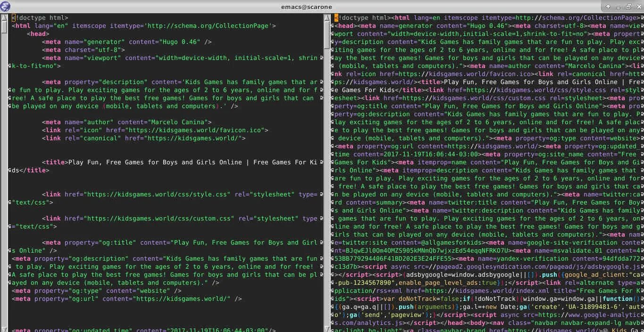The image size is (644, 332).
Task: Click the '</title>' closing tag in left pane
Action: (34, 170)
